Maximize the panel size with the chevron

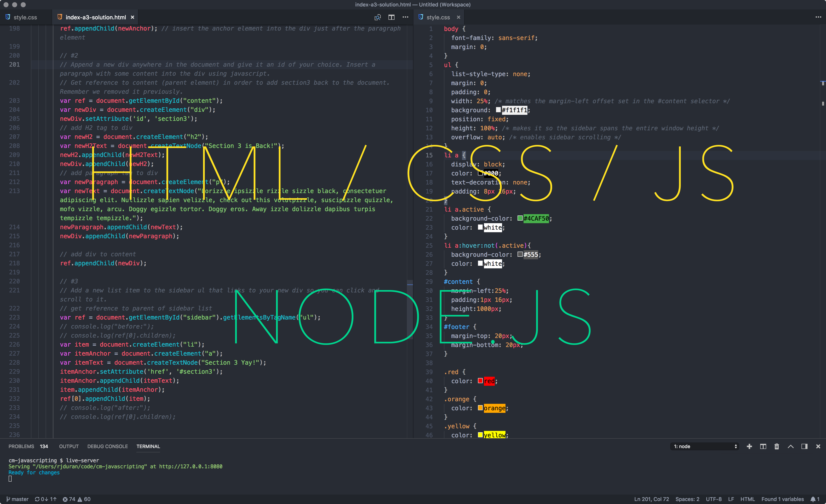[791, 446]
